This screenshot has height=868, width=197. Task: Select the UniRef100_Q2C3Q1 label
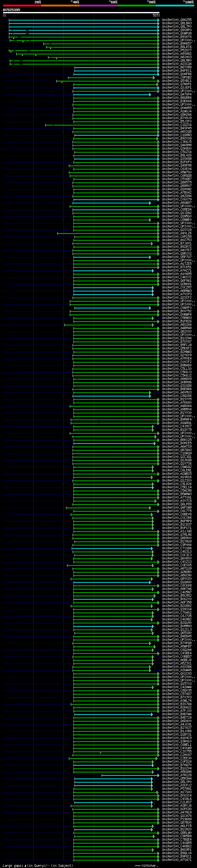click(177, 457)
